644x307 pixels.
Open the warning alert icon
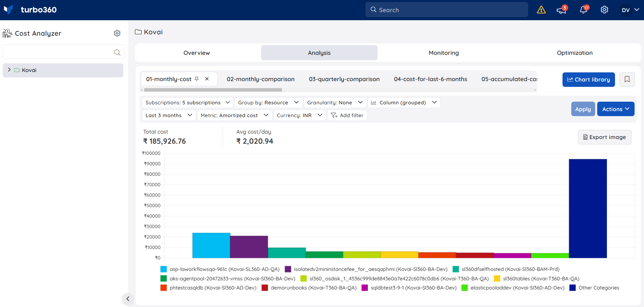(541, 10)
